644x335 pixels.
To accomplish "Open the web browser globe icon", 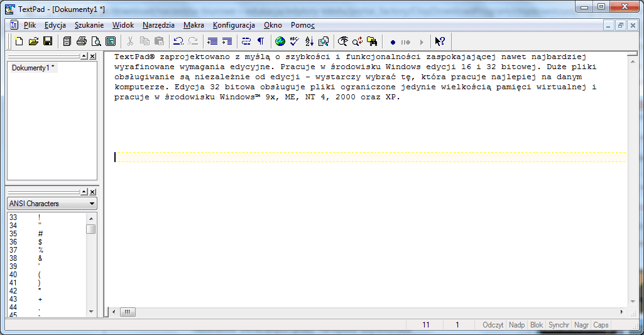I will pyautogui.click(x=280, y=41).
